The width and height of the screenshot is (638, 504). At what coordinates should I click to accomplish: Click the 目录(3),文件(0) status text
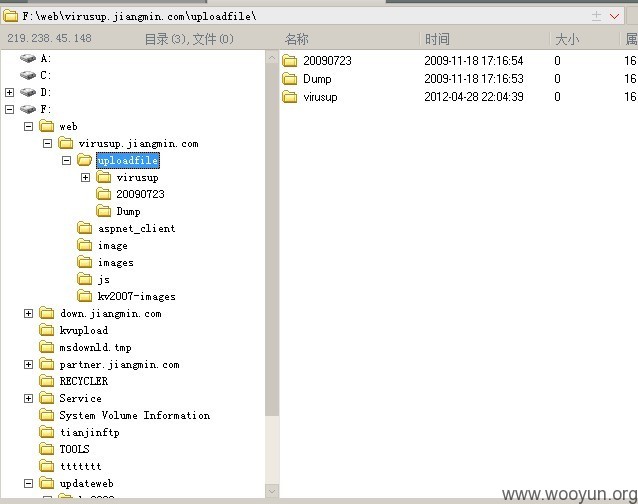point(189,39)
